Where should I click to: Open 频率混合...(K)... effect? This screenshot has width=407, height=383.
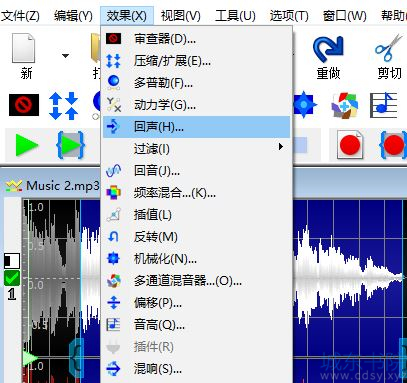click(196, 193)
